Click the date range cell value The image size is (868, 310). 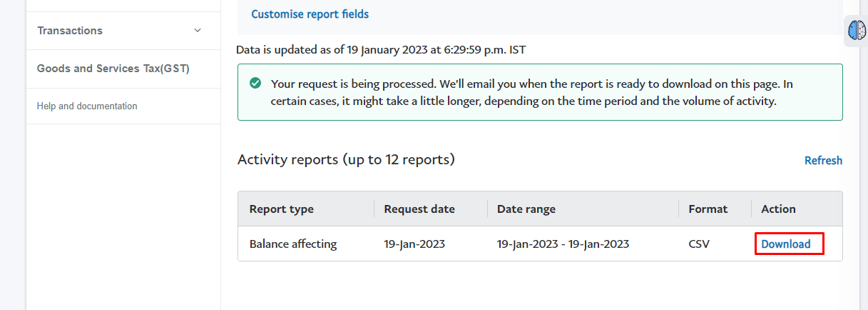[563, 244]
